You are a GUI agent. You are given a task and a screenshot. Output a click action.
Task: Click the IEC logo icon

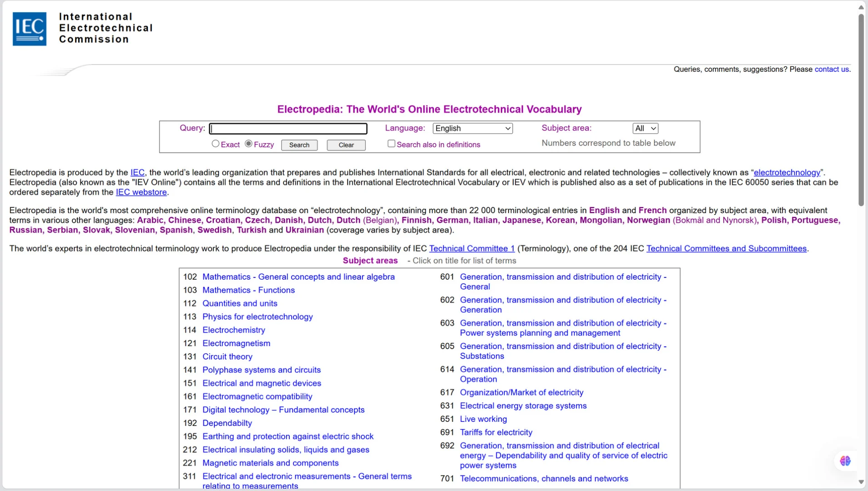30,29
